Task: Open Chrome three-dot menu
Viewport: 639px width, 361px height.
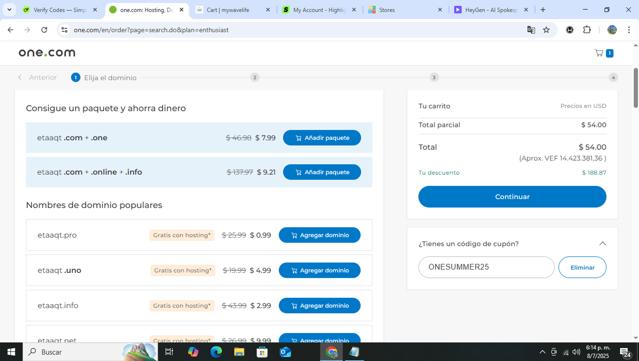Action: tap(629, 30)
